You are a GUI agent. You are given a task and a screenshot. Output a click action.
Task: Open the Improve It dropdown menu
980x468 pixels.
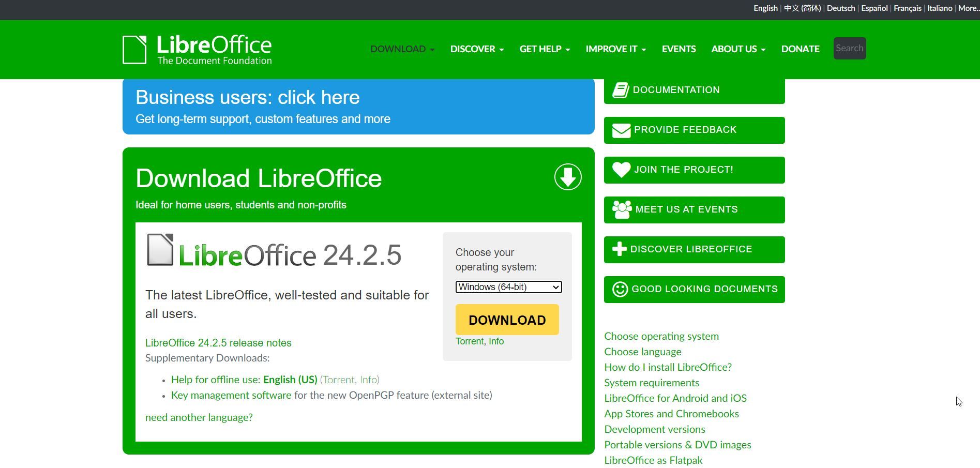click(x=615, y=49)
